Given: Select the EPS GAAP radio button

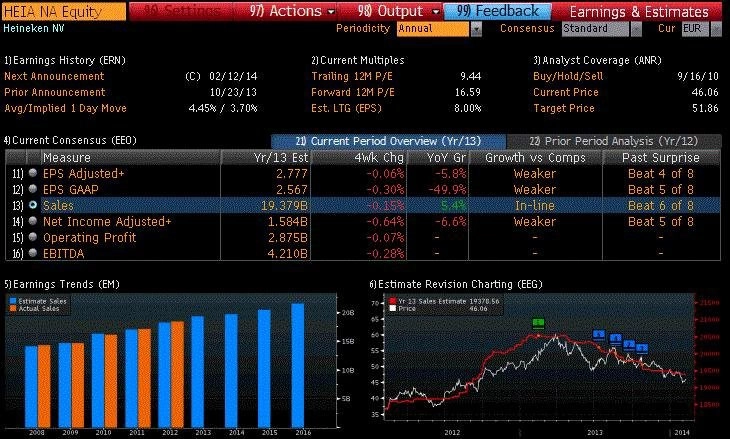Looking at the screenshot, I should click(x=33, y=189).
